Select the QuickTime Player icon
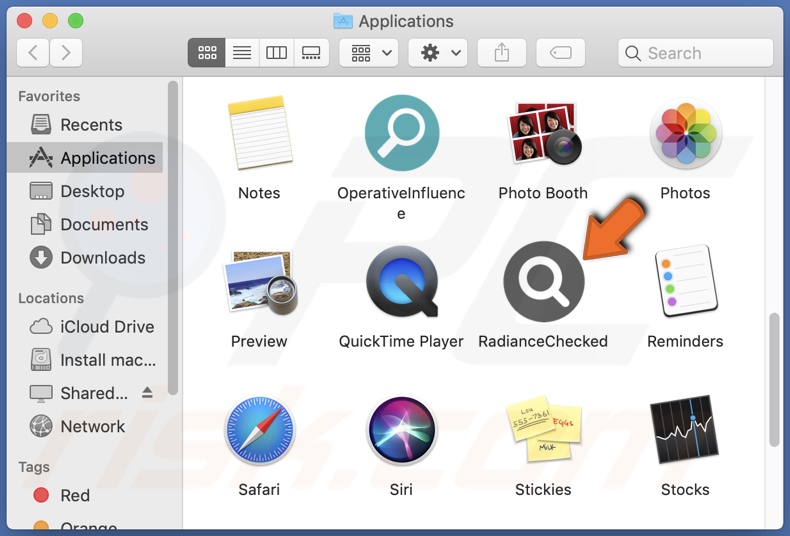 click(402, 281)
